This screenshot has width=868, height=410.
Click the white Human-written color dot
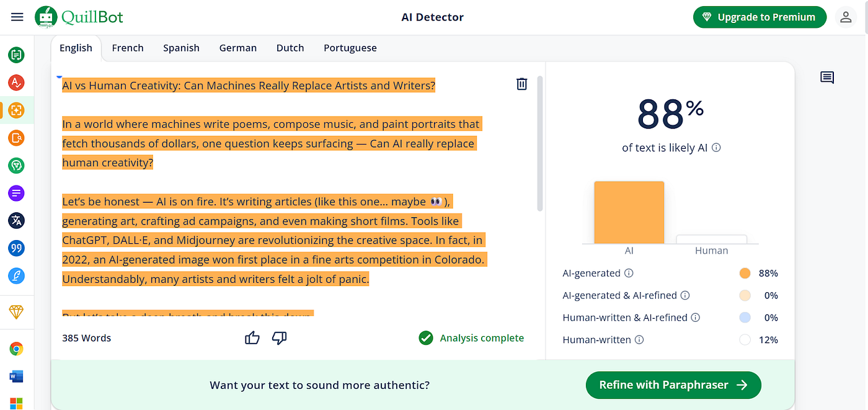tap(745, 340)
